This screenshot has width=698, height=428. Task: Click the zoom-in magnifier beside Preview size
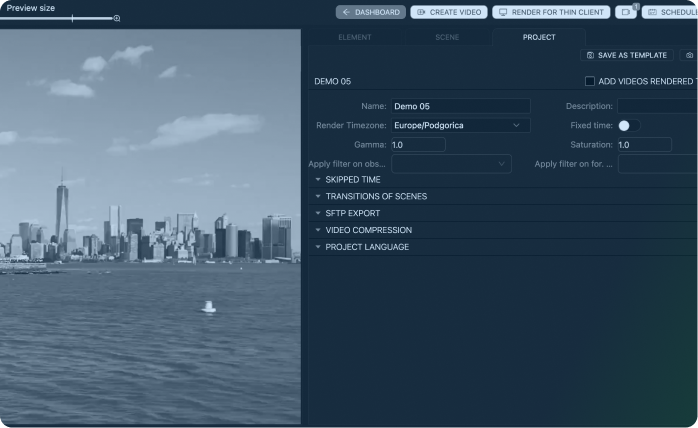(117, 18)
